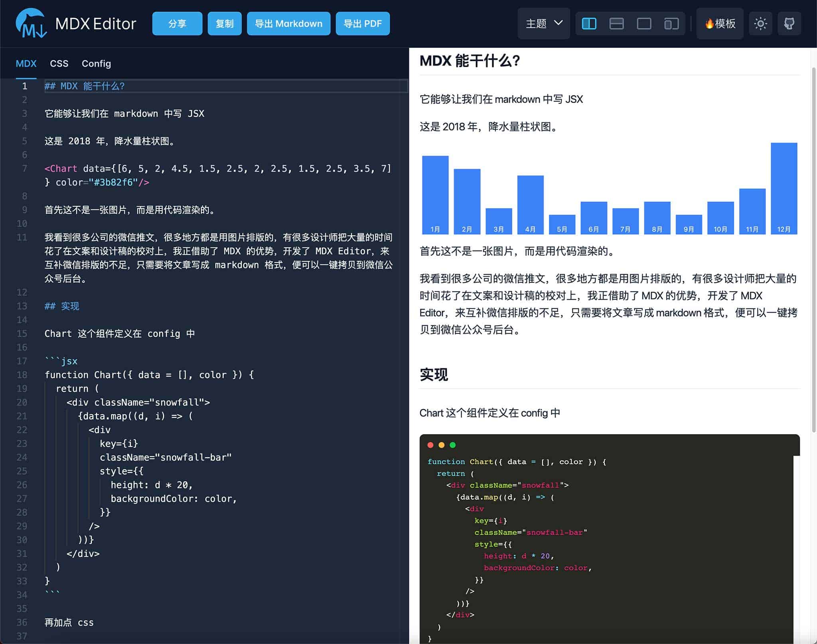817x644 pixels.
Task: Click editor line '再加点 css'
Action: tap(69, 622)
